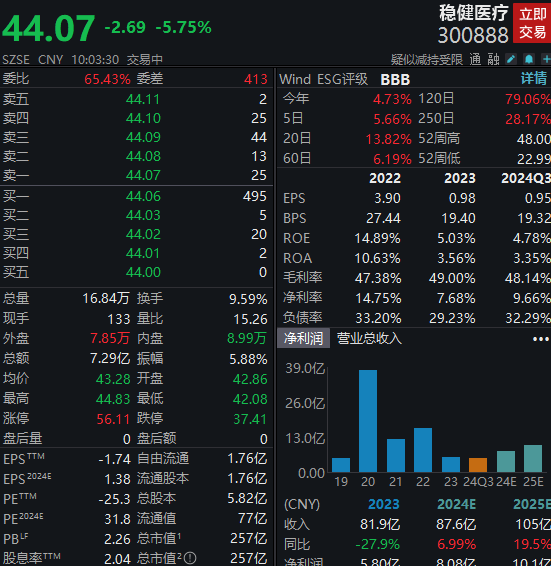Click the orange 24Q3 chart bar
This screenshot has width=551, height=566.
[x=478, y=465]
